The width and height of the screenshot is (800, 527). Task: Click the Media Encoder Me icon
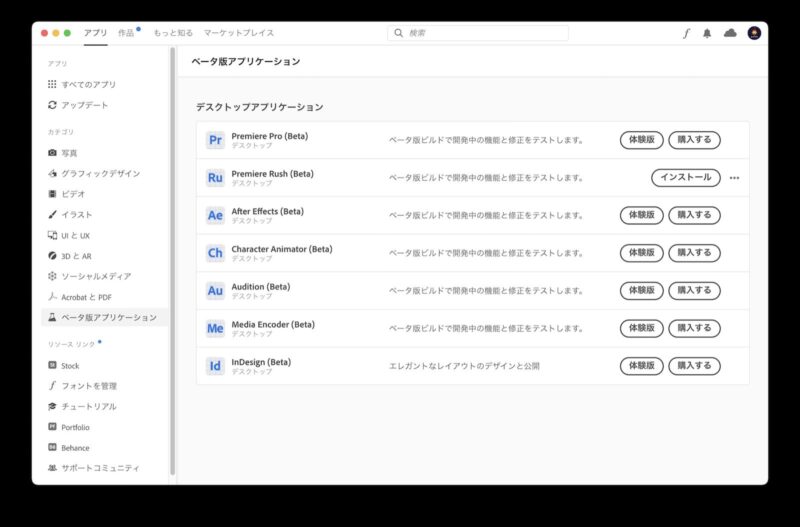point(215,328)
